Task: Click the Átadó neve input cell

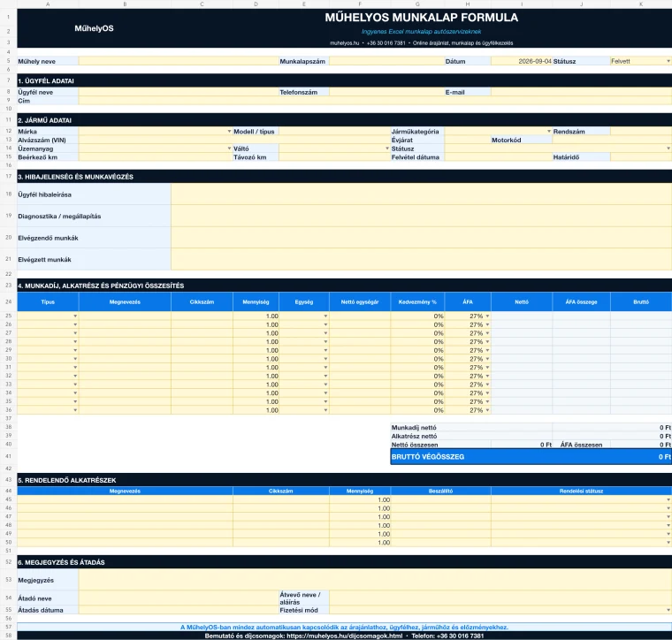Action: tap(179, 598)
